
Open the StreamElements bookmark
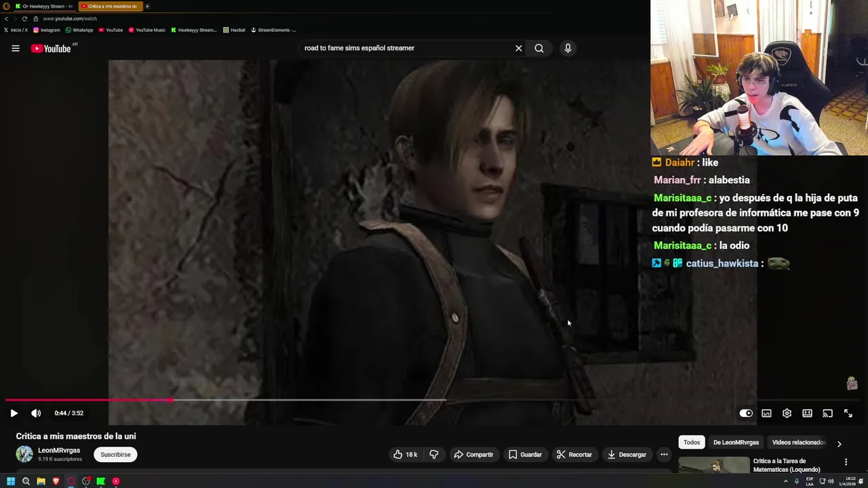tap(273, 30)
